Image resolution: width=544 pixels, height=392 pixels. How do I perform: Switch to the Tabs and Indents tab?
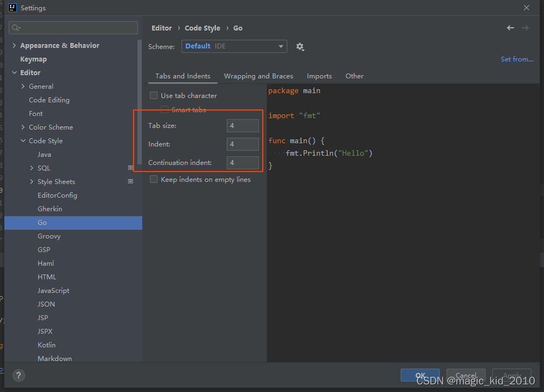(183, 76)
